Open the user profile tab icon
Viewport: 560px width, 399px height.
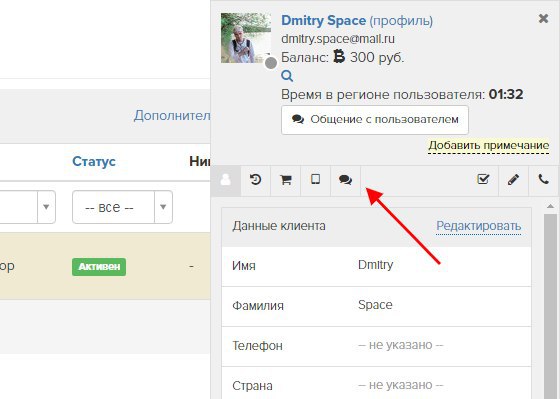point(226,180)
